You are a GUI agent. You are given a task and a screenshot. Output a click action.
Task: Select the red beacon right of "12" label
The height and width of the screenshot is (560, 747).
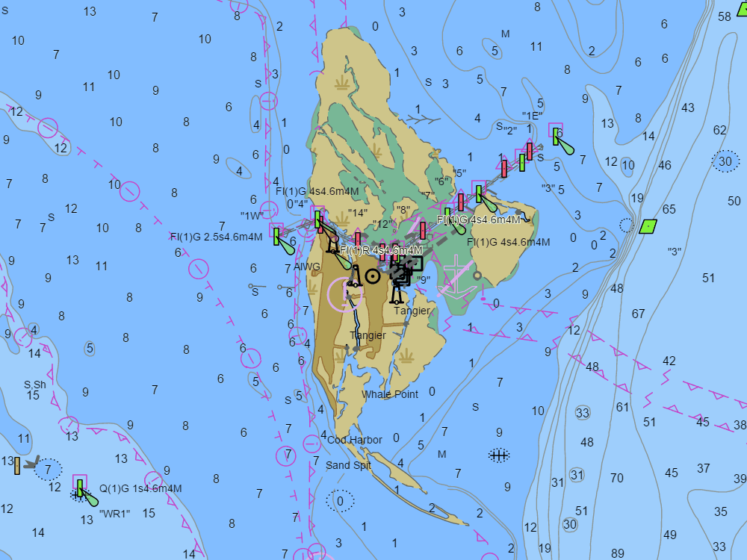pos(423,231)
